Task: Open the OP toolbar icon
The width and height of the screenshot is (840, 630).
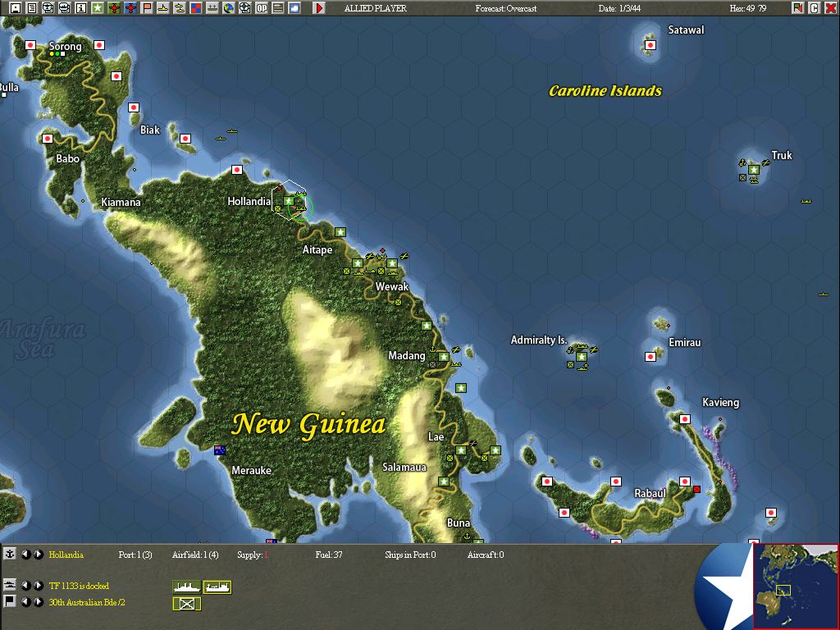Action: (262, 8)
